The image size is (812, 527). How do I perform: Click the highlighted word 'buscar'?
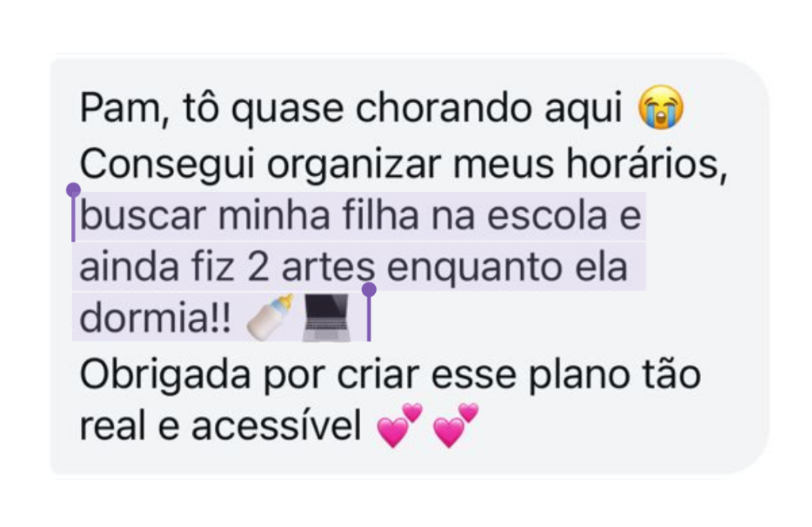pyautogui.click(x=143, y=214)
